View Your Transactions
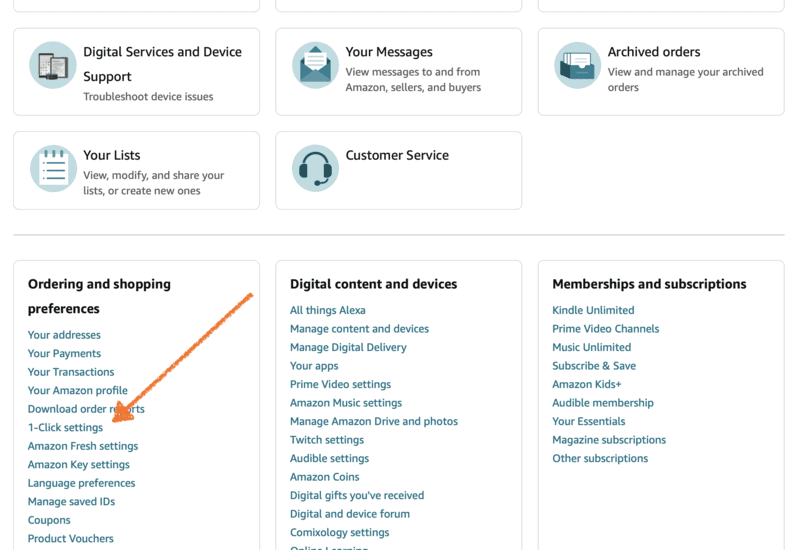Screen dimensions: 800x550 71,372
